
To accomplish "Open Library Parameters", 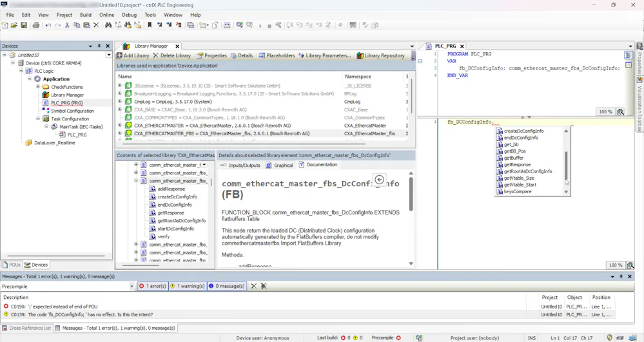I will [325, 55].
